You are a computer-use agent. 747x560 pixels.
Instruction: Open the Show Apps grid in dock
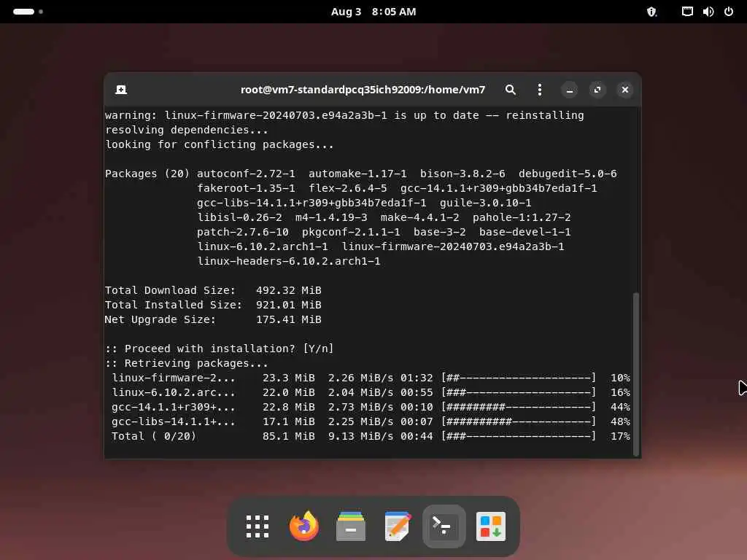click(x=258, y=526)
